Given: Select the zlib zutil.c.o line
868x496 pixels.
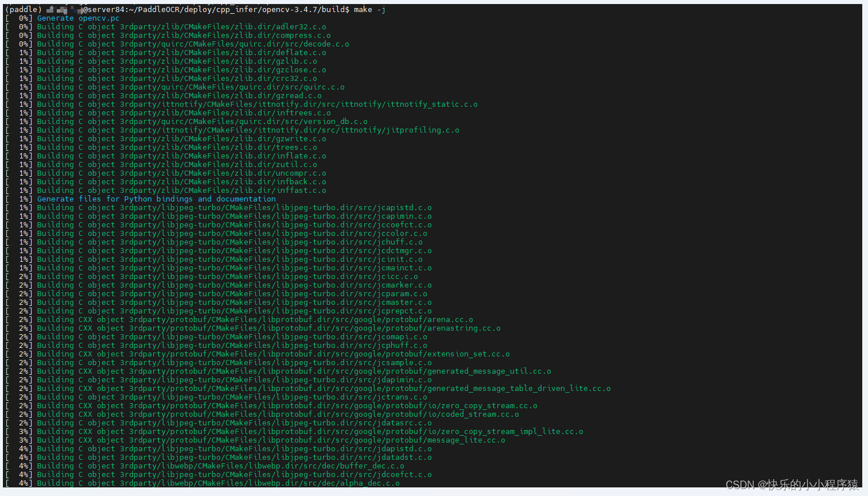Looking at the screenshot, I should point(161,164).
